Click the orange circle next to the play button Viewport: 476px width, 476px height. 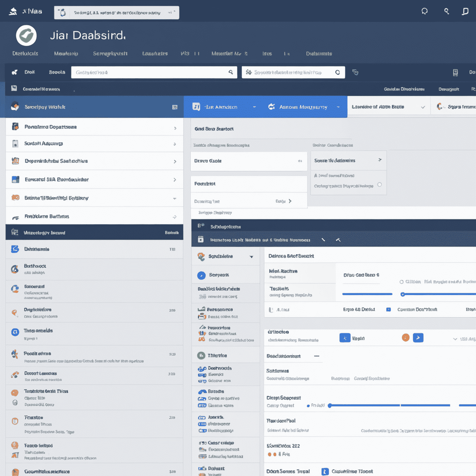coord(406,337)
